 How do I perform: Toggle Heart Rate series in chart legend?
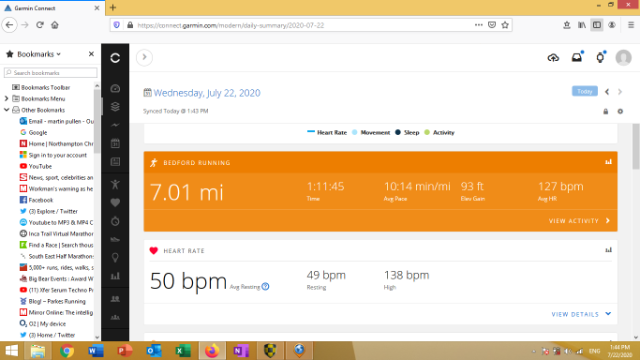[x=327, y=132]
